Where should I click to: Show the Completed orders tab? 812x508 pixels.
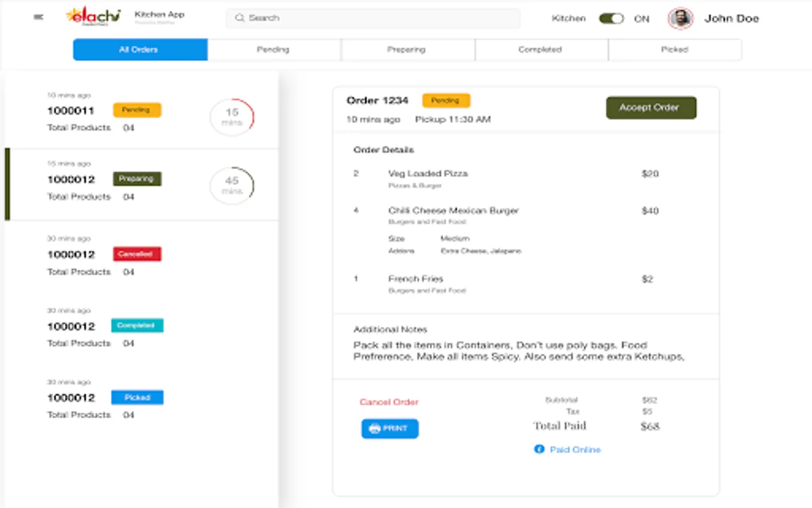540,50
